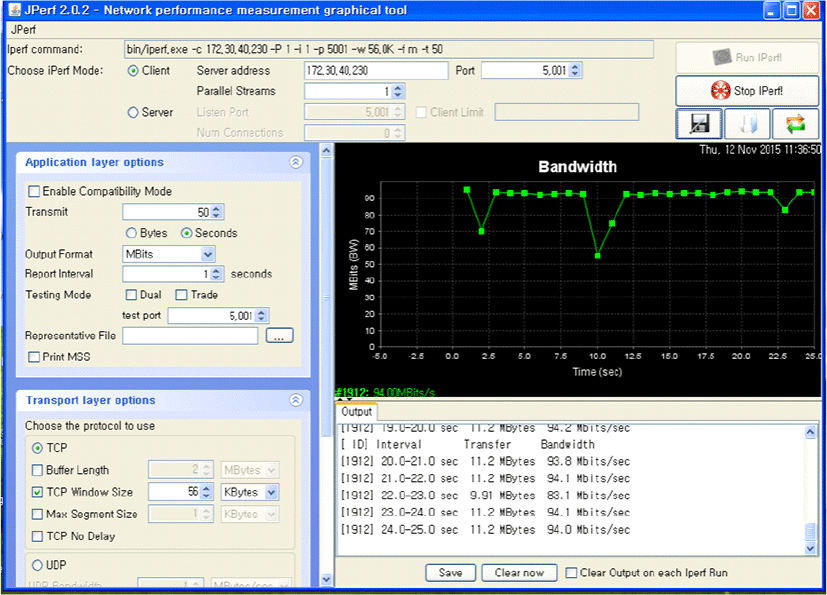Click the options panel scroll up arrow
The image size is (827, 595).
pyautogui.click(x=326, y=151)
